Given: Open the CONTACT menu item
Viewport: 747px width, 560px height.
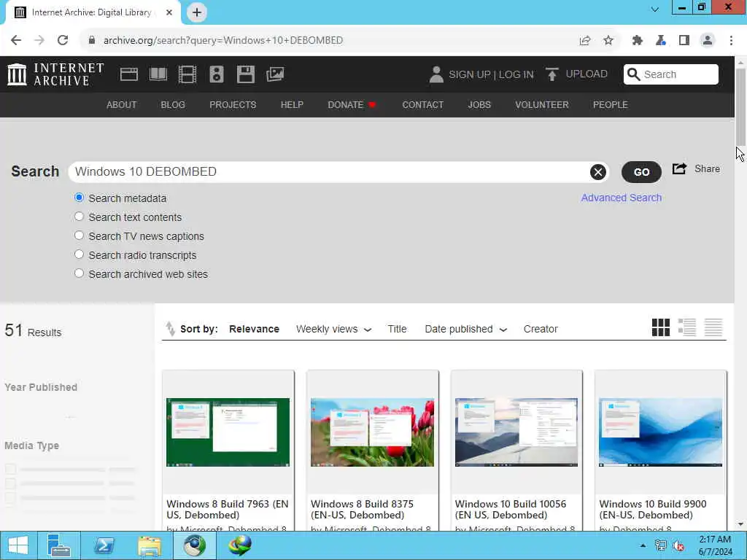Looking at the screenshot, I should point(422,105).
